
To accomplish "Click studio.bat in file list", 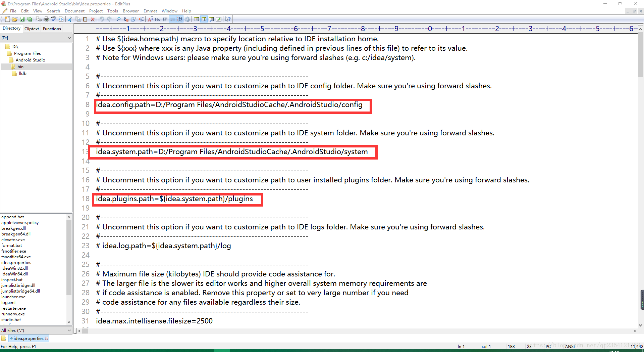I will click(x=11, y=320).
